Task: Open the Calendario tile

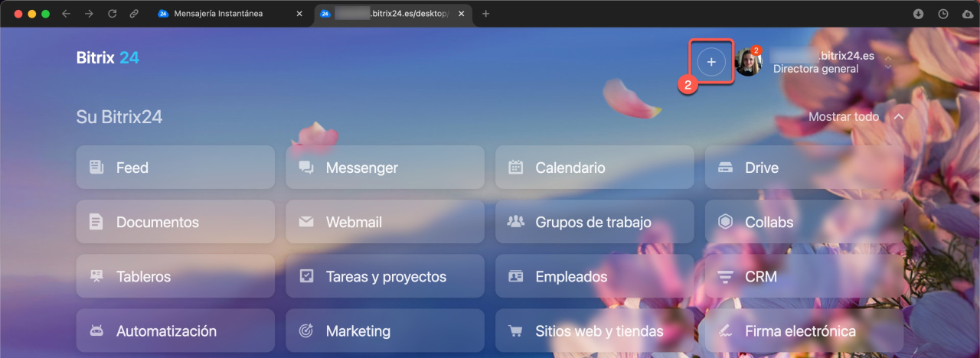Action: click(595, 168)
